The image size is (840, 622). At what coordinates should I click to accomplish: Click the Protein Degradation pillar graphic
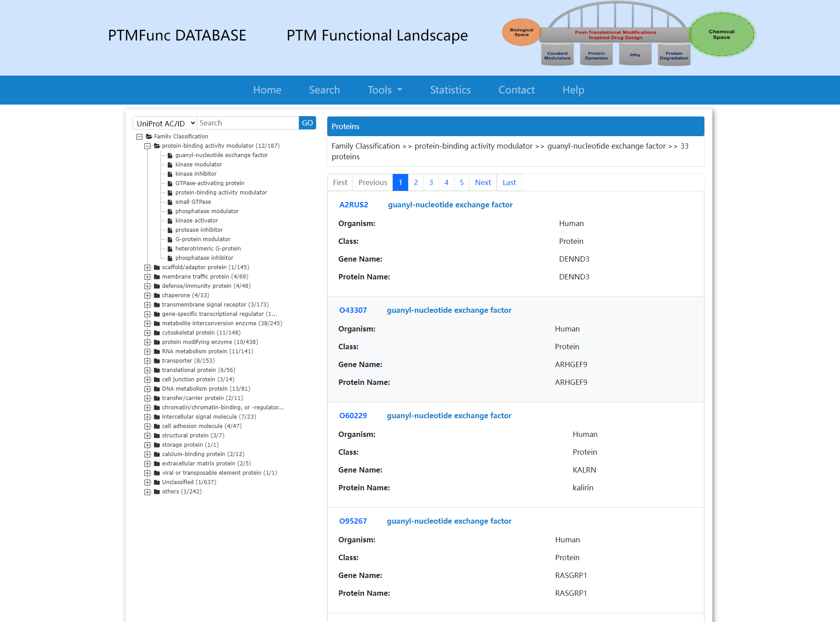674,56
